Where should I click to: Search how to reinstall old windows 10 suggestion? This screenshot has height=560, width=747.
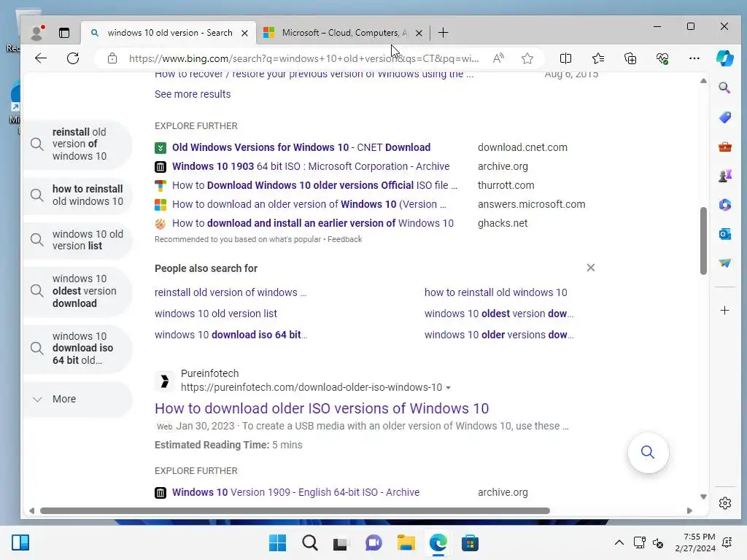[x=495, y=292]
